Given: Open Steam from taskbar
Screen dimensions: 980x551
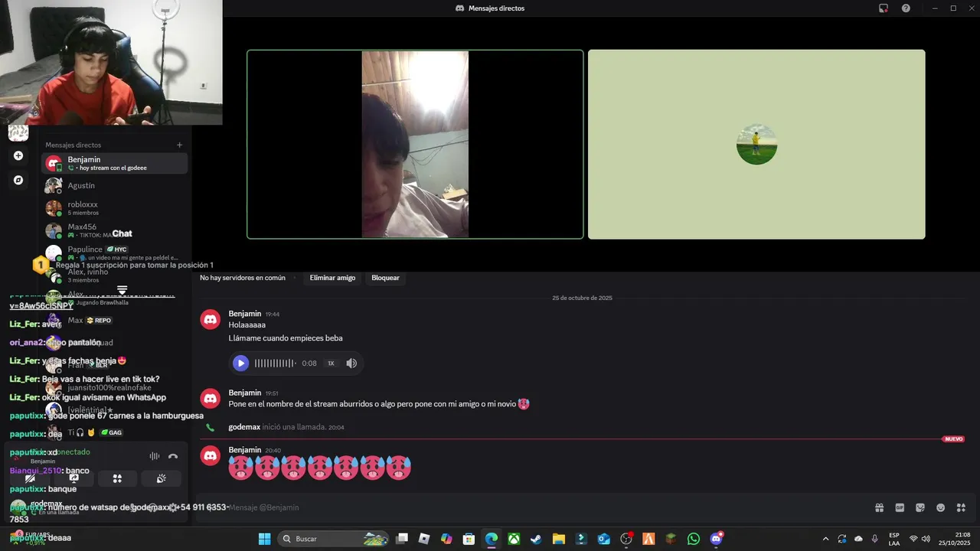Looking at the screenshot, I should click(x=536, y=539).
